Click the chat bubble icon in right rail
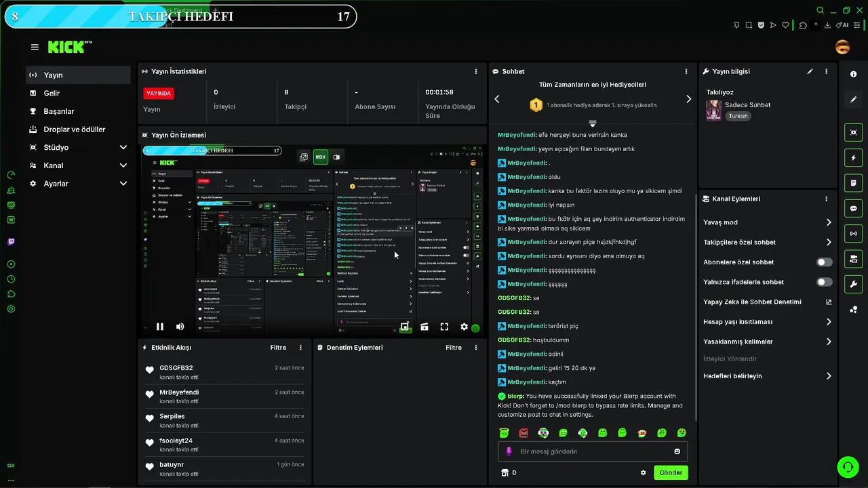Screen dimensions: 868x488 click(854, 208)
